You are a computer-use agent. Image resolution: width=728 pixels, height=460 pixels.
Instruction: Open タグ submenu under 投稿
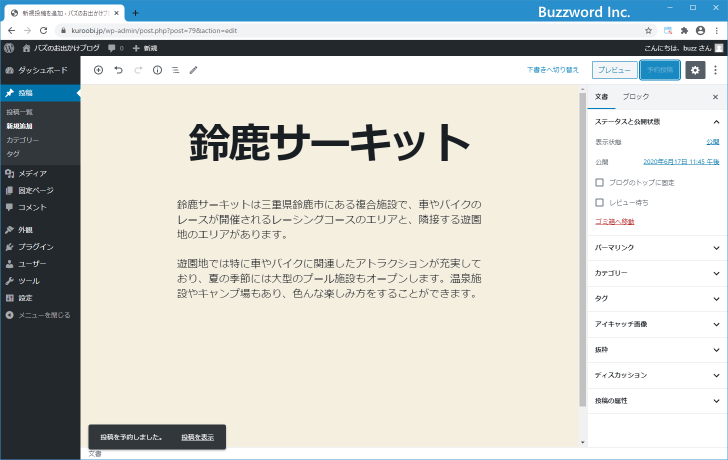coord(13,154)
